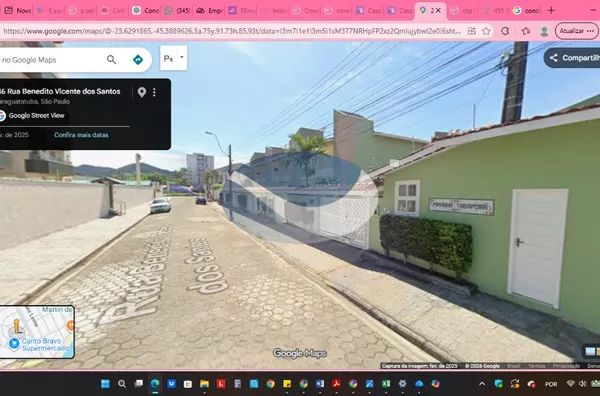This screenshot has height=396, width=600.
Task: Expand the dropdown arrow next to the Pegman button
Action: pyautogui.click(x=182, y=57)
